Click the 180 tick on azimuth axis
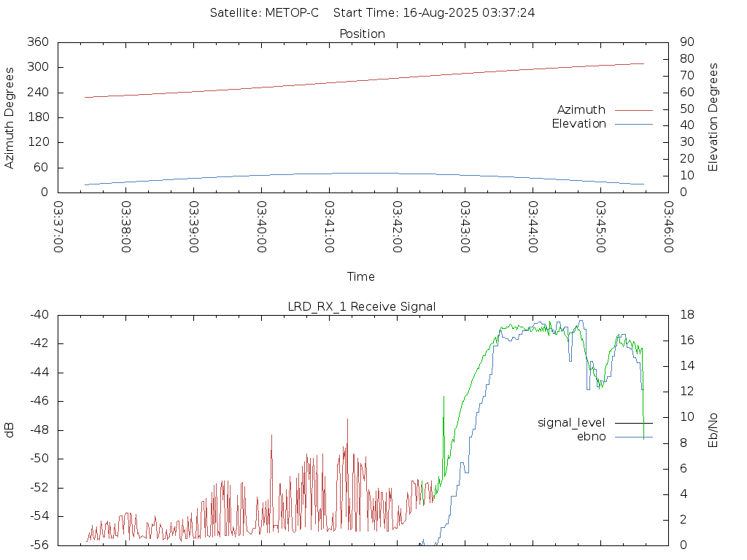Image resolution: width=747 pixels, height=560 pixels. click(38, 117)
